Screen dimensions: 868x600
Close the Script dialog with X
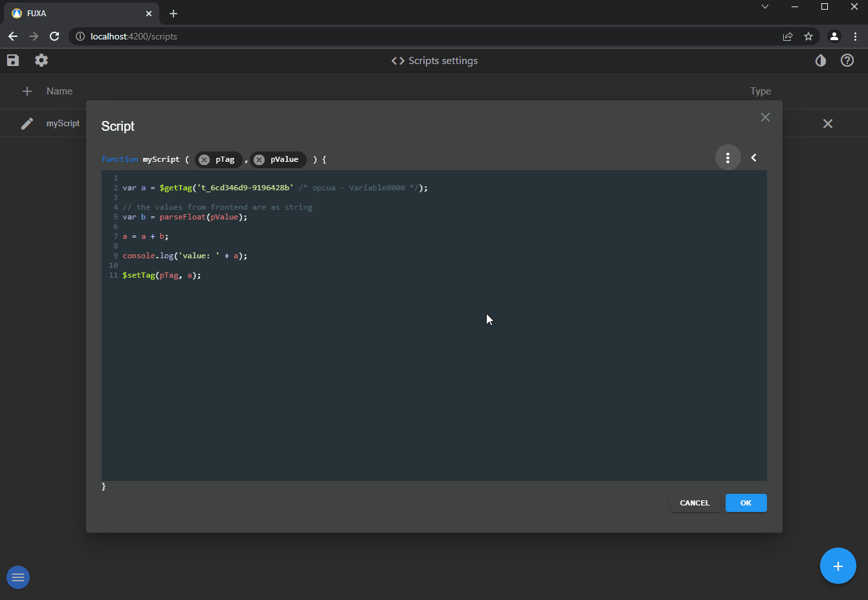[765, 117]
